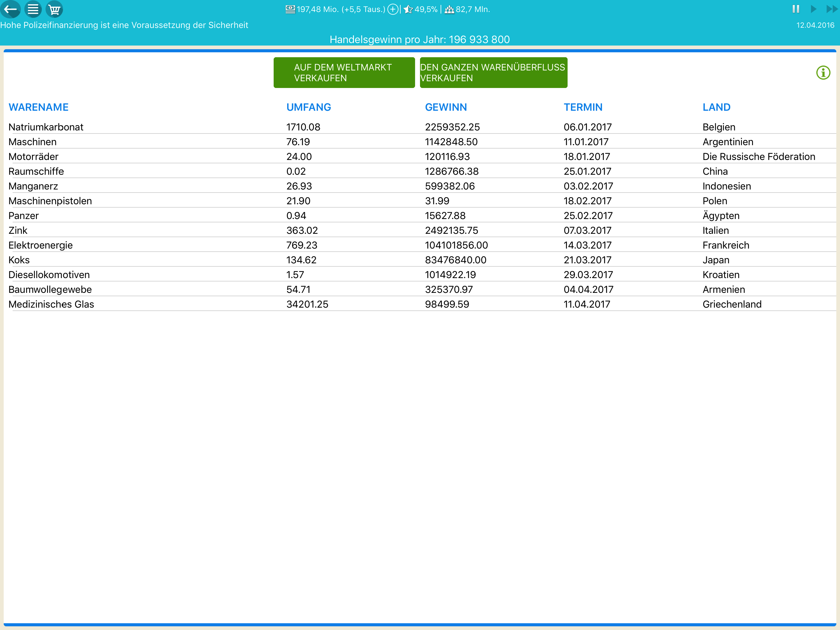Sort by WARENAME column header

[x=38, y=107]
